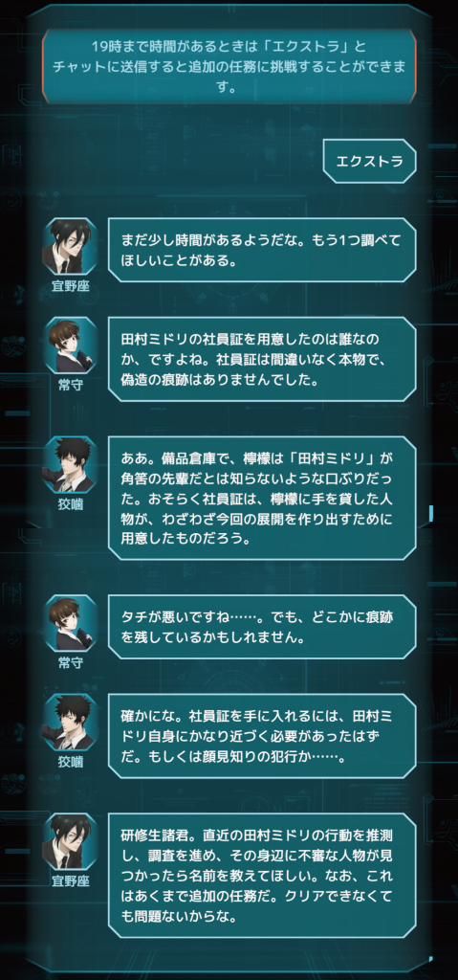Image resolution: width=458 pixels, height=980 pixels.
Task: Select the sent エクストラ chat bubble
Action: click(369, 161)
